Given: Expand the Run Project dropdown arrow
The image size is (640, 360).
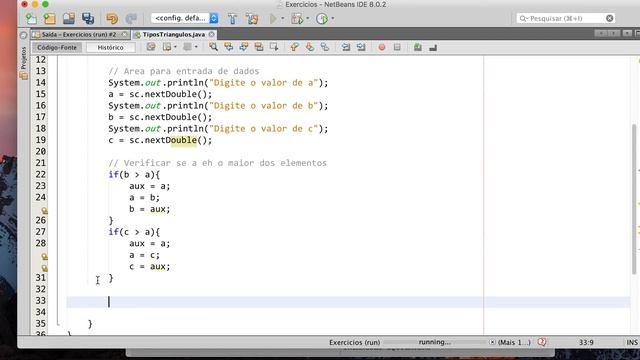Looking at the screenshot, I should click(282, 18).
